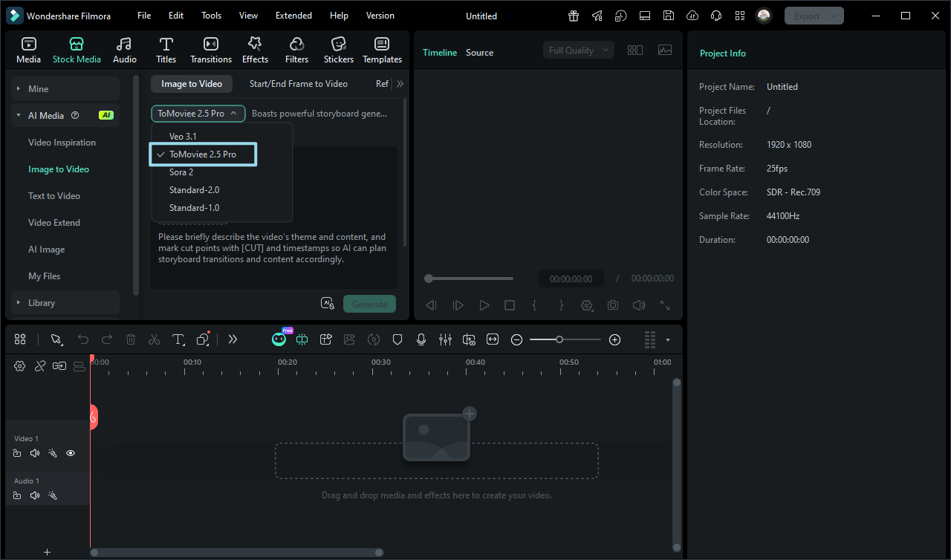Switch to Start/End Frame to Video tab
This screenshot has height=560, width=951.
point(299,84)
